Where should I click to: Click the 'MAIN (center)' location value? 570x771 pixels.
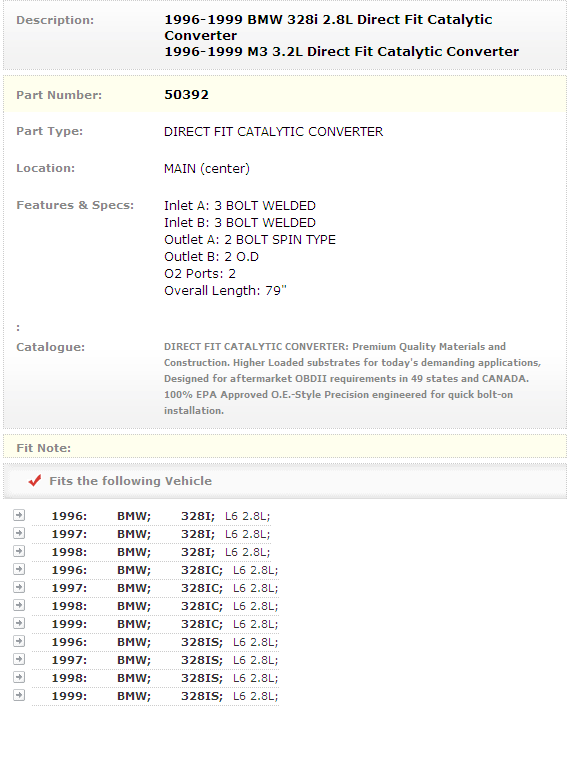(207, 169)
